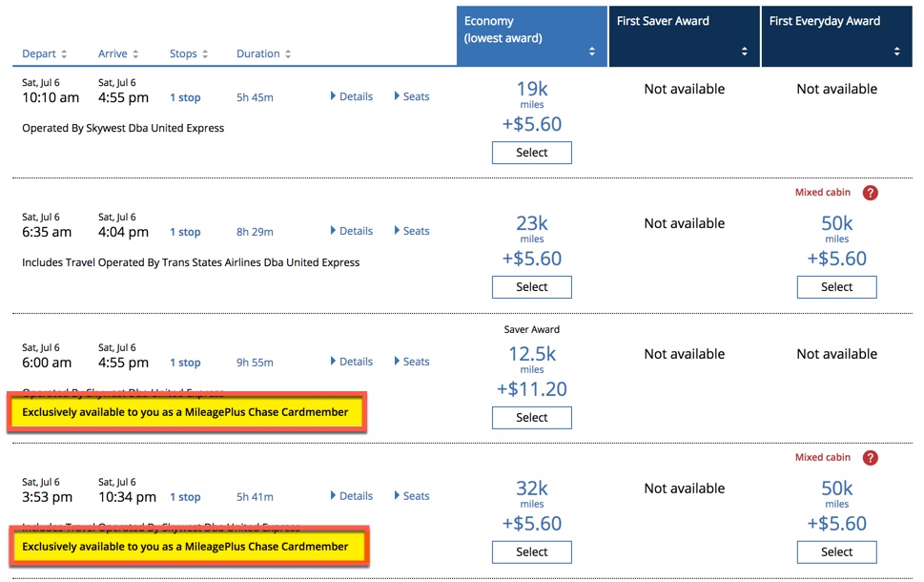Expand Details for the 10:10 am flight
The height and width of the screenshot is (582, 924).
(352, 96)
